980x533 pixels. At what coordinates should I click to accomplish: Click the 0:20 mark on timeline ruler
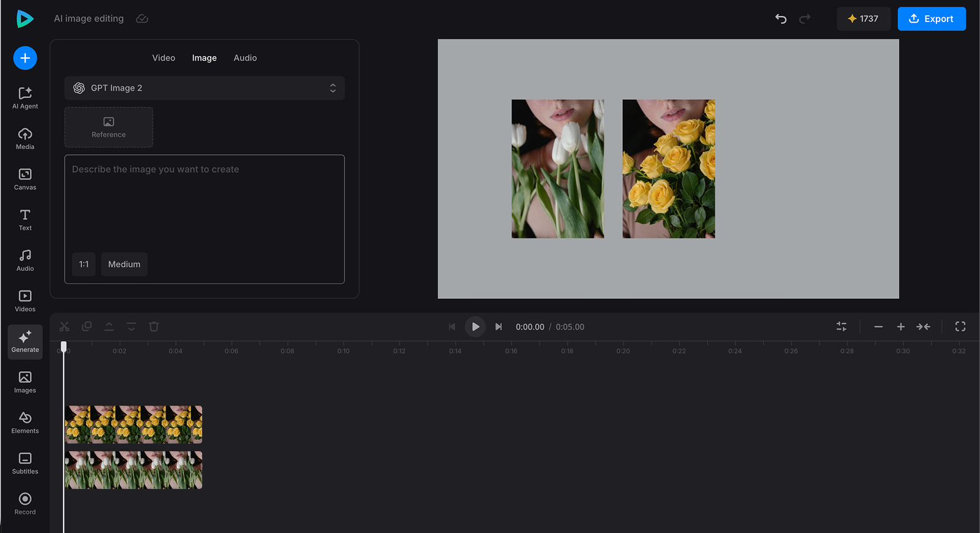pos(623,351)
